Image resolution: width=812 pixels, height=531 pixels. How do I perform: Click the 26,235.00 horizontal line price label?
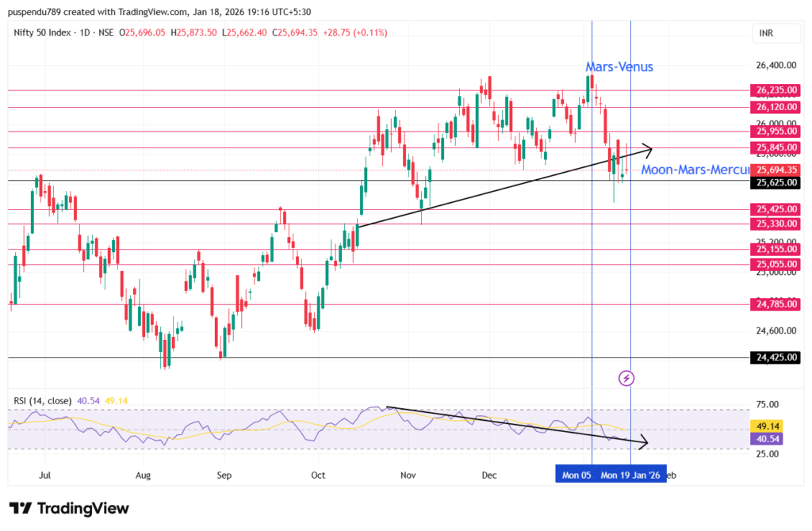pos(776,90)
